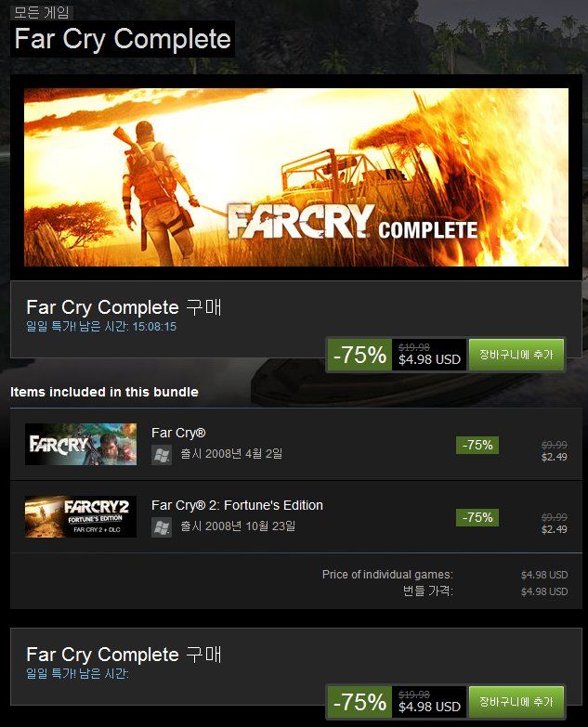Click the 'Items included in this bundle' heading

(x=104, y=392)
